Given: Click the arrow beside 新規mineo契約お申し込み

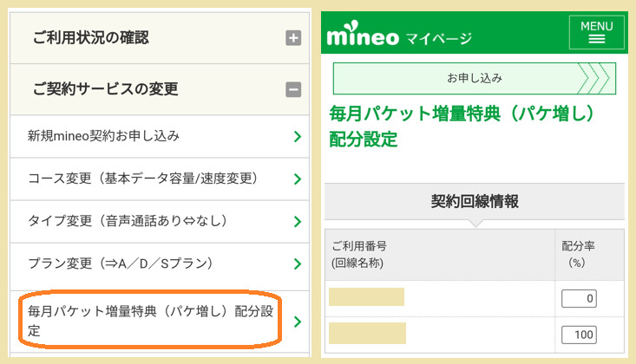Looking at the screenshot, I should [297, 137].
